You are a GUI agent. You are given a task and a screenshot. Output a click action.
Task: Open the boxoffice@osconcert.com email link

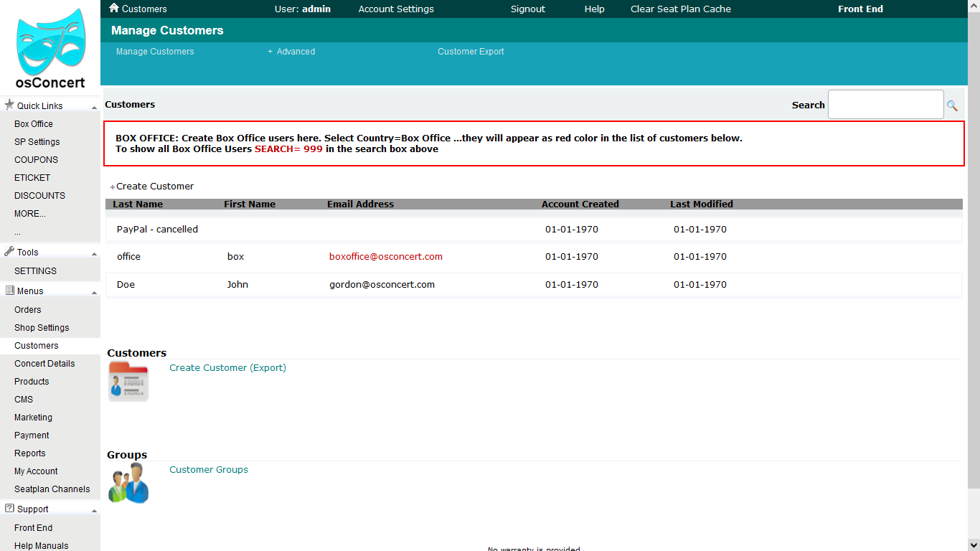[x=385, y=256]
